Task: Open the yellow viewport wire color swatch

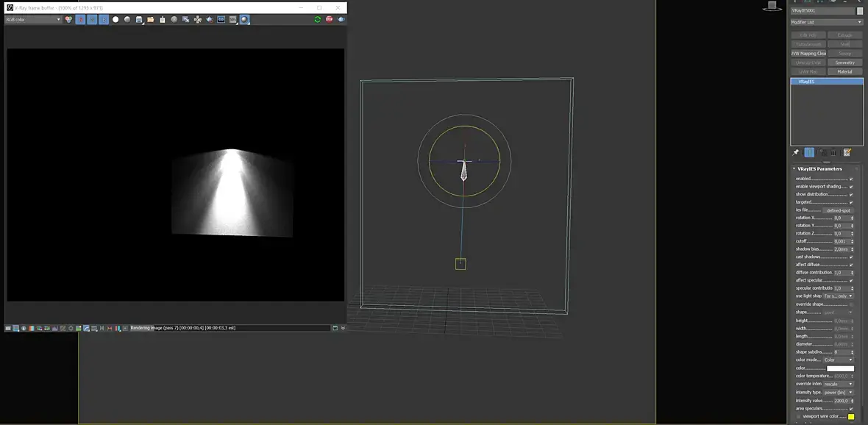Action: [x=851, y=417]
